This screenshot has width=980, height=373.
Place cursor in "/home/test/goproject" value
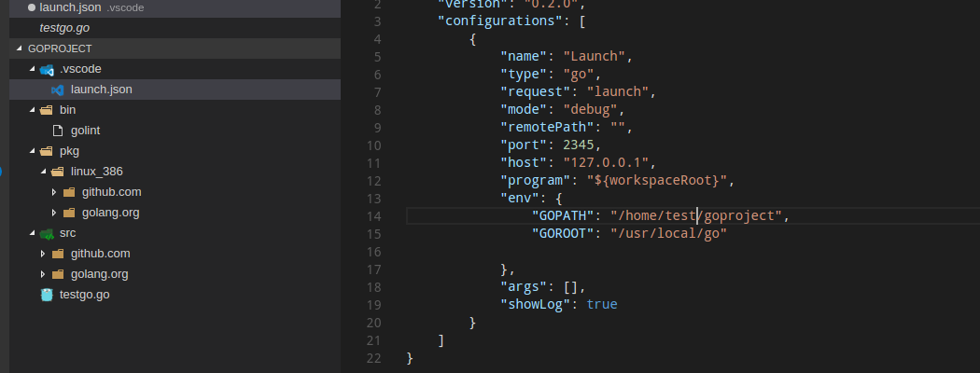pos(696,216)
